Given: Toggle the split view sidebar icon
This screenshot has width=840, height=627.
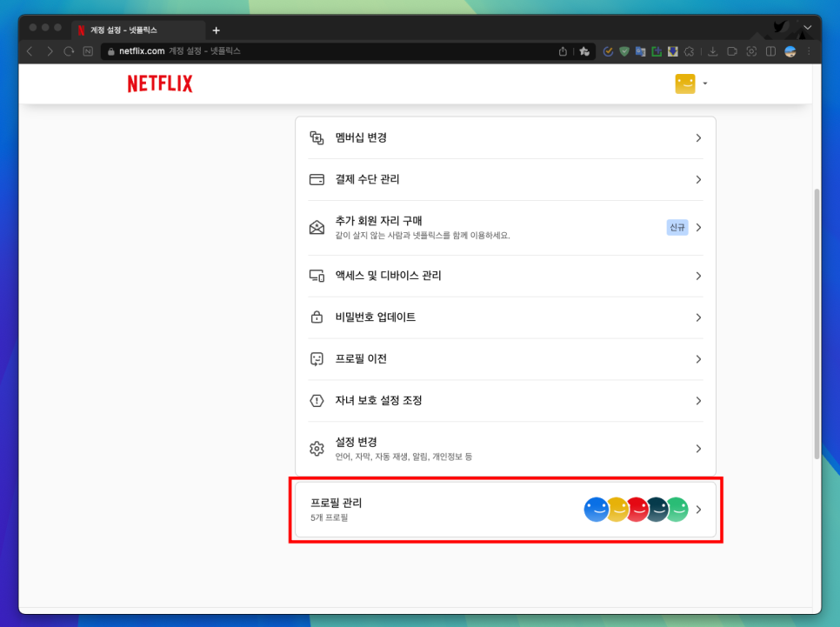Looking at the screenshot, I should [771, 51].
